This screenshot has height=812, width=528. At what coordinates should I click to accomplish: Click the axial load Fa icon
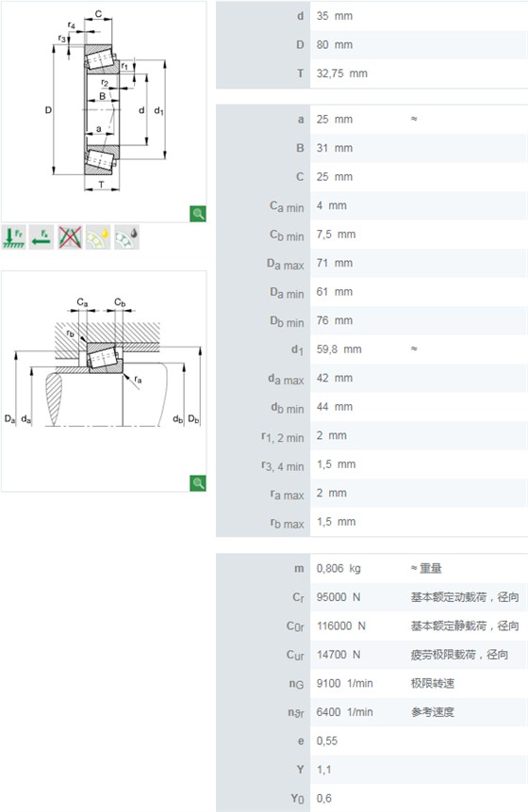tap(41, 237)
